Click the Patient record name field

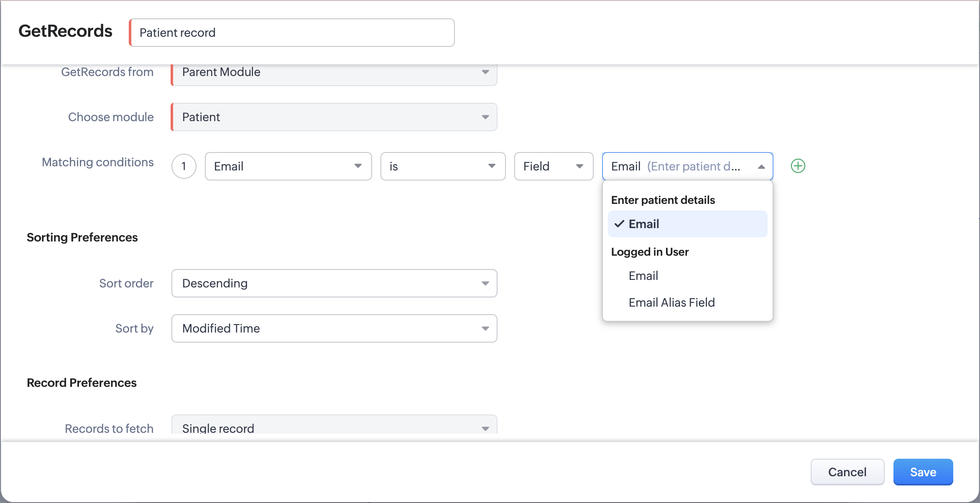click(292, 33)
